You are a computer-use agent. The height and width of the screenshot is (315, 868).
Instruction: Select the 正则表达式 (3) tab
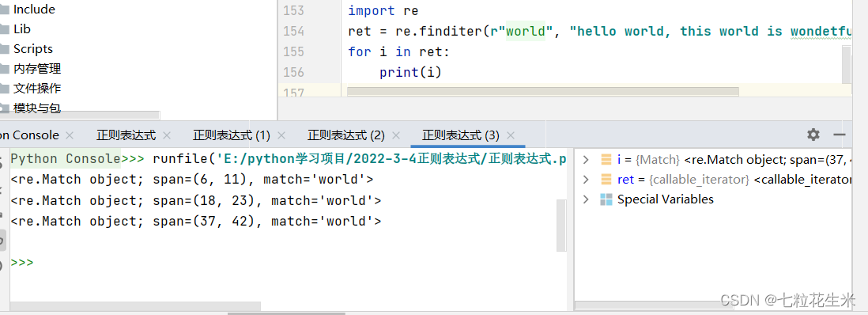click(x=461, y=135)
